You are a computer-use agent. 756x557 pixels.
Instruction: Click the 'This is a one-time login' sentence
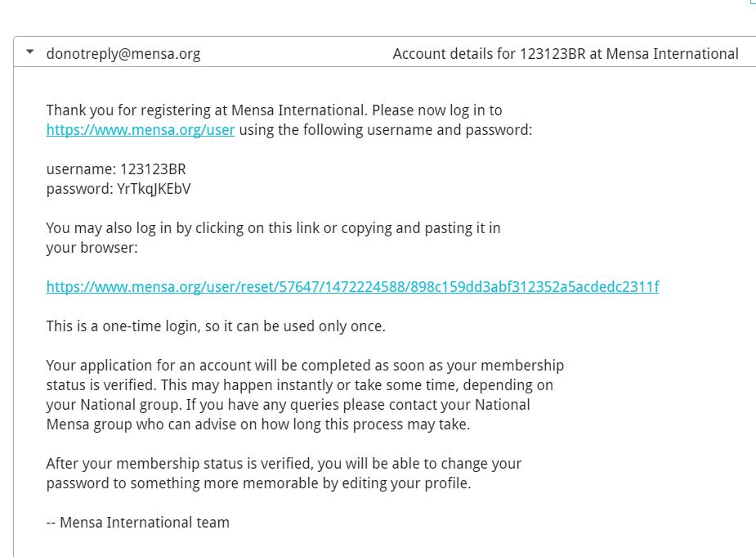point(216,326)
